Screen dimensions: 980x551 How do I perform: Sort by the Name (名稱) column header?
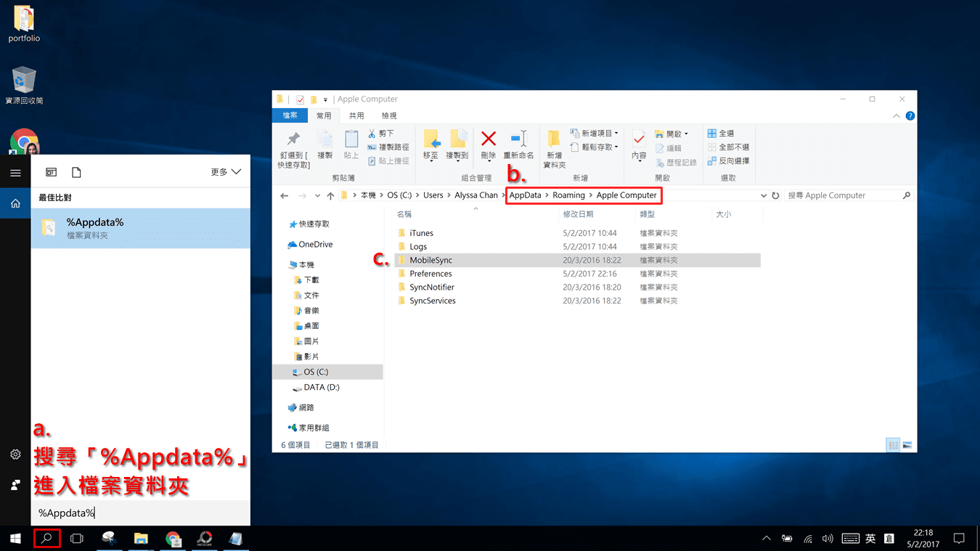pyautogui.click(x=404, y=215)
